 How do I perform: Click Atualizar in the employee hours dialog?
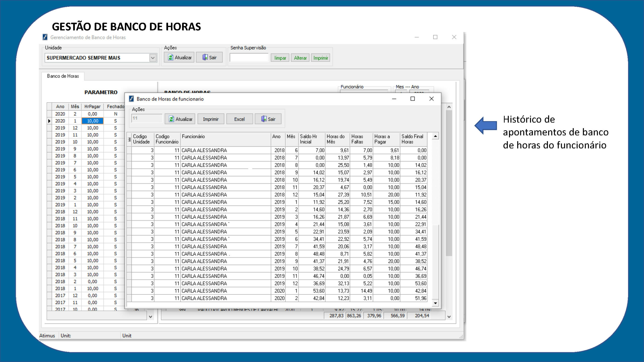[181, 119]
